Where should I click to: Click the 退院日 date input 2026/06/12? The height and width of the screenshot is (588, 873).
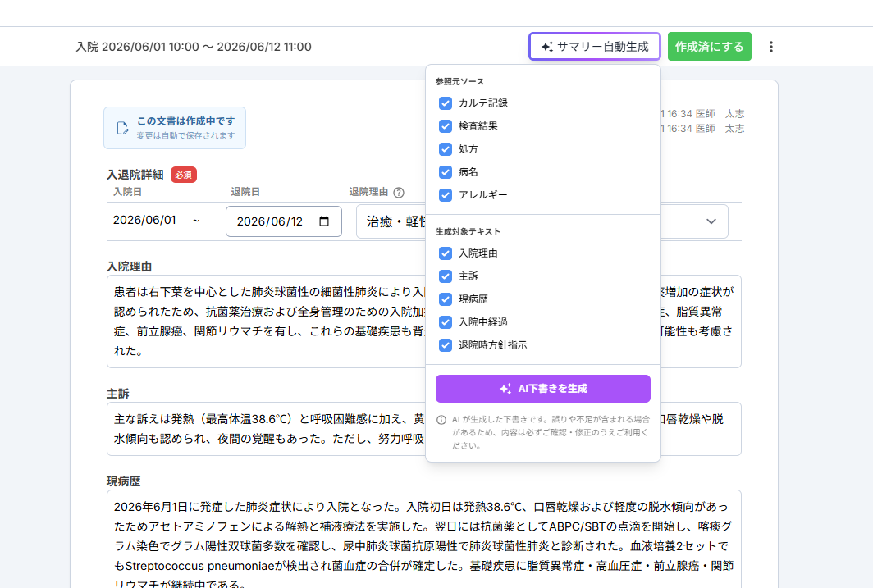click(283, 221)
